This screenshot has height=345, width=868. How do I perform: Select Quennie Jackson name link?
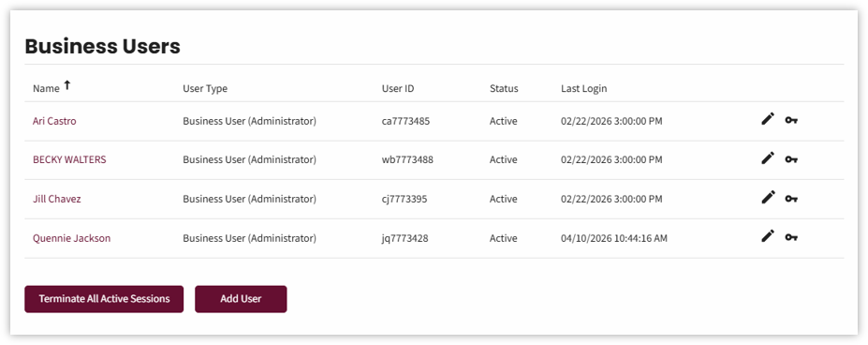pos(71,238)
